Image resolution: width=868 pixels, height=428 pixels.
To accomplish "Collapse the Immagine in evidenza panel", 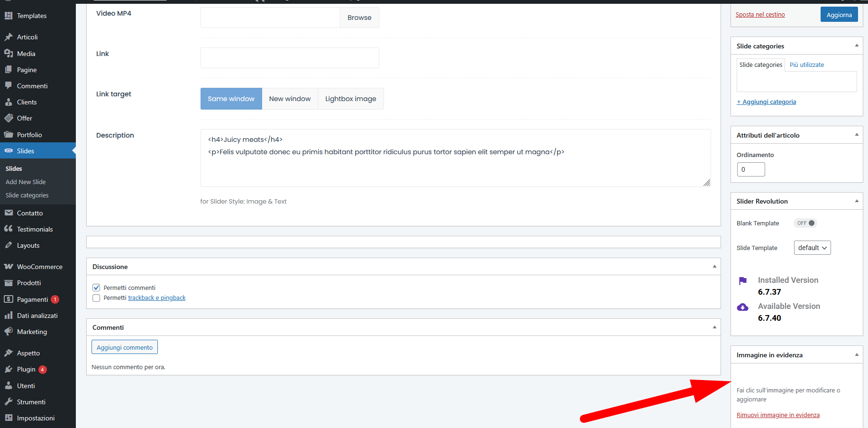I will coord(856,355).
